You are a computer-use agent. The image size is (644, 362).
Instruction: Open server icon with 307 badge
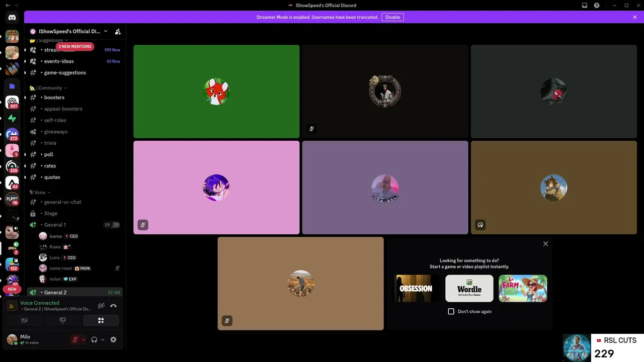point(12,102)
